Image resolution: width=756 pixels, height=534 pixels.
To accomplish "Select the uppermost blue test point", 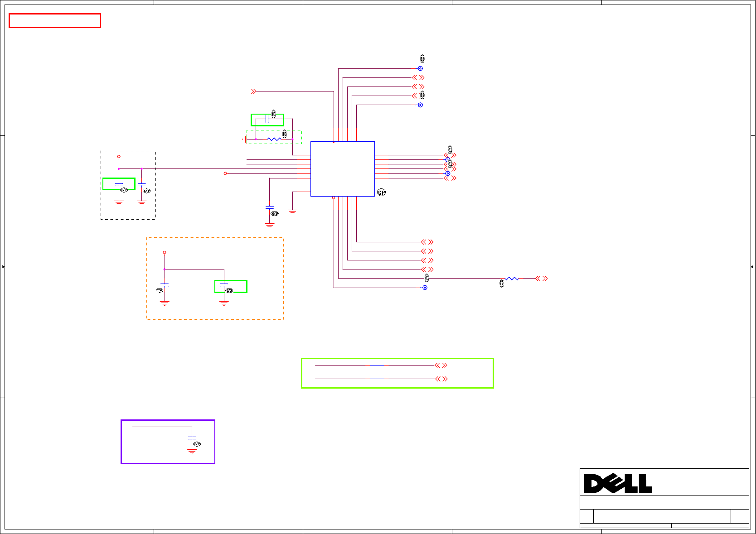I will [420, 68].
